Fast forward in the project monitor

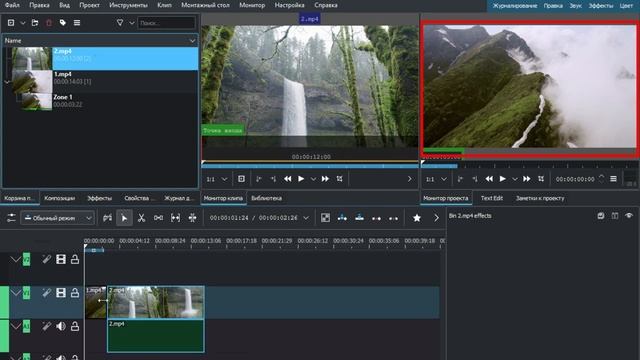tap(527, 179)
